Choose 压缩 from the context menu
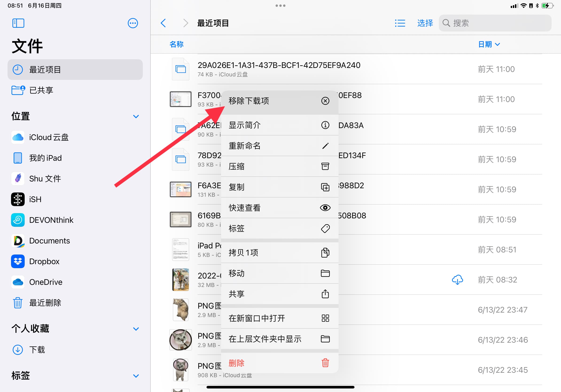Screen dimensions: 561x392 tap(280, 166)
